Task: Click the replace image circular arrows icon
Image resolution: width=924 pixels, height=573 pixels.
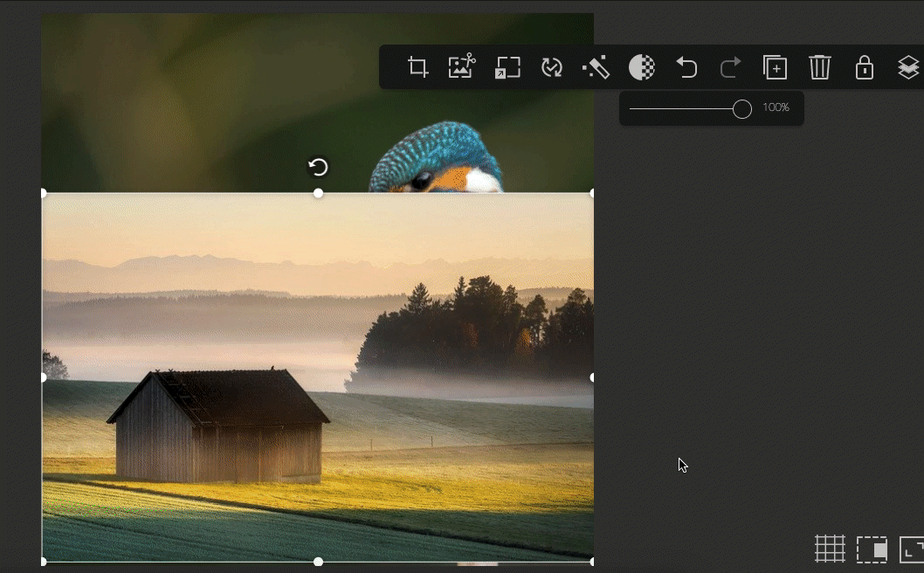Action: click(552, 67)
